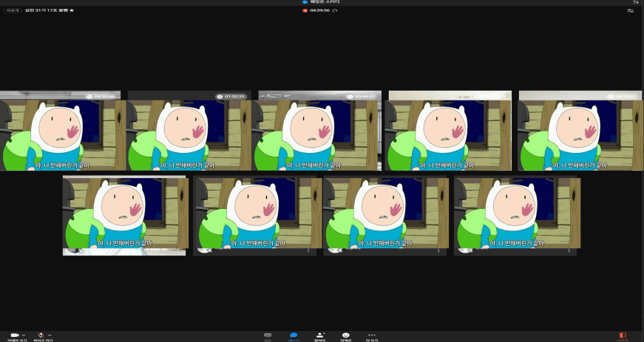Viewport: 644px width, 342px height.
Task: Open the three-dot more options menu
Action: pyautogui.click(x=371, y=335)
